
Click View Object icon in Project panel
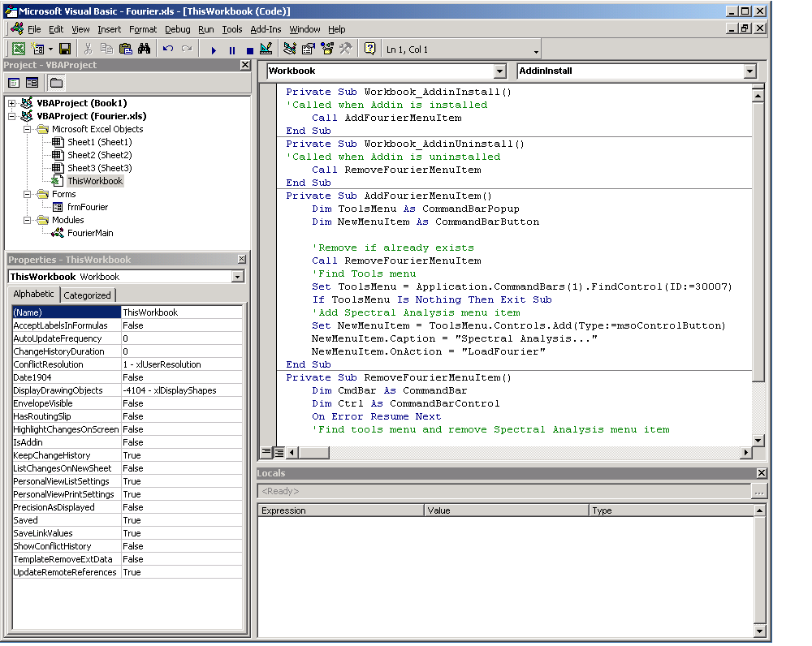click(x=32, y=83)
